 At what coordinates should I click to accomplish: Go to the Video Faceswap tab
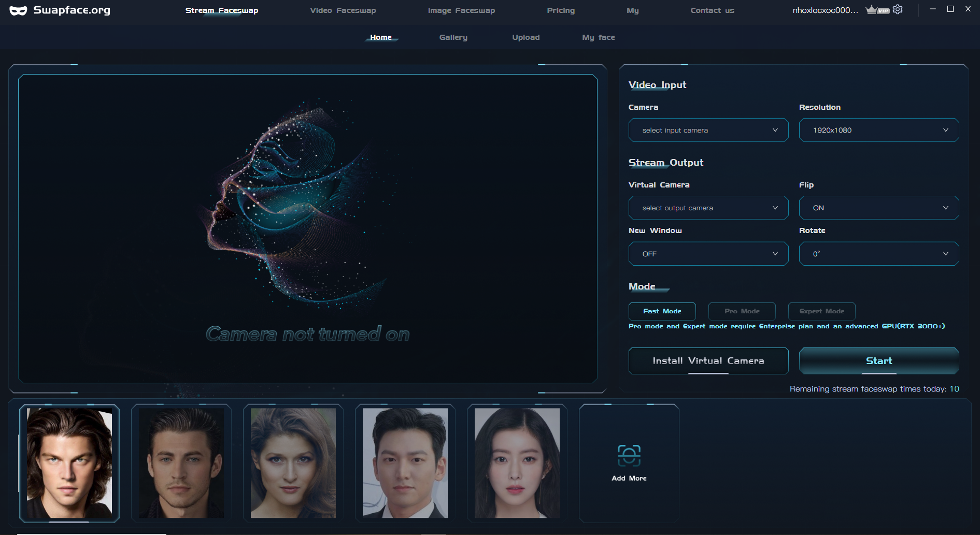click(343, 10)
